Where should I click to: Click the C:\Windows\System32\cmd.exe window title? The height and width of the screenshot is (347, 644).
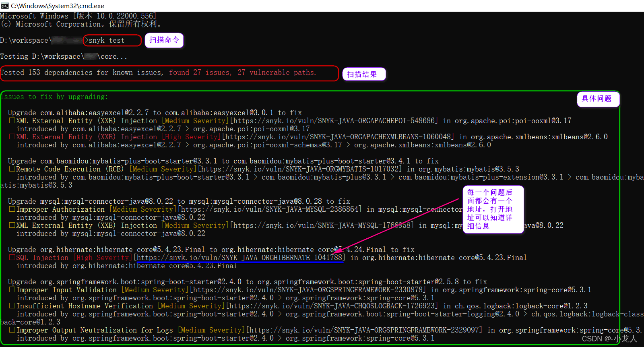pos(58,6)
